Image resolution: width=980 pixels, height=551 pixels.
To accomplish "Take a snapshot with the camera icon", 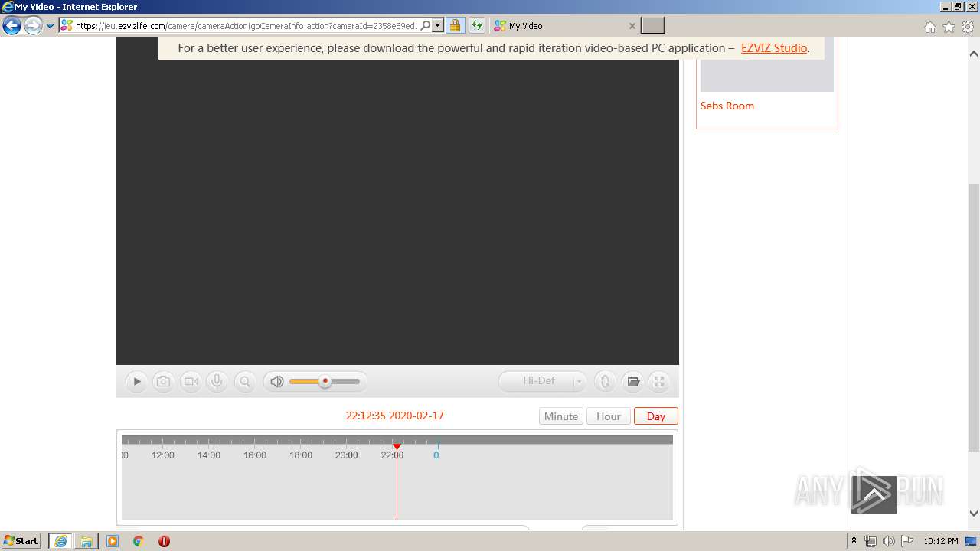I will [x=163, y=381].
